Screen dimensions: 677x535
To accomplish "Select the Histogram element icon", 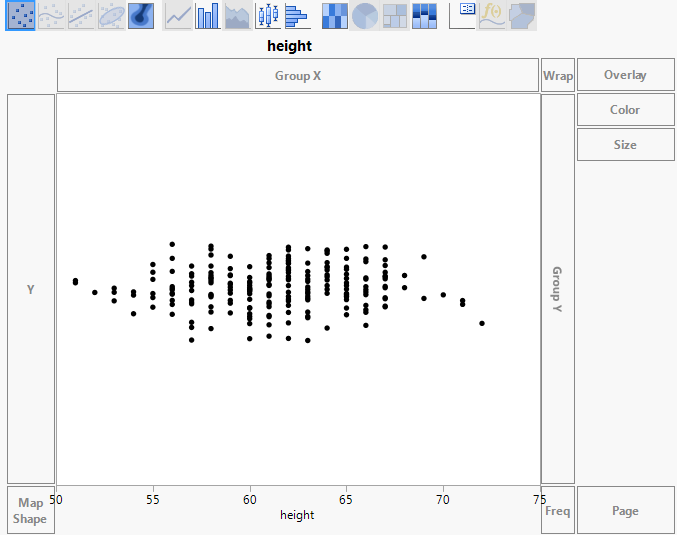I will (297, 16).
